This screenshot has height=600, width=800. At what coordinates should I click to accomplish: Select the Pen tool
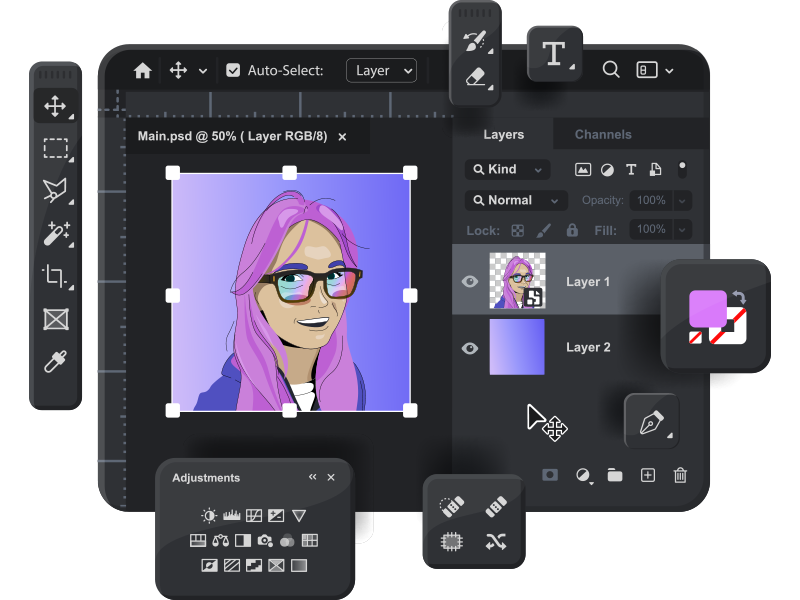point(651,421)
